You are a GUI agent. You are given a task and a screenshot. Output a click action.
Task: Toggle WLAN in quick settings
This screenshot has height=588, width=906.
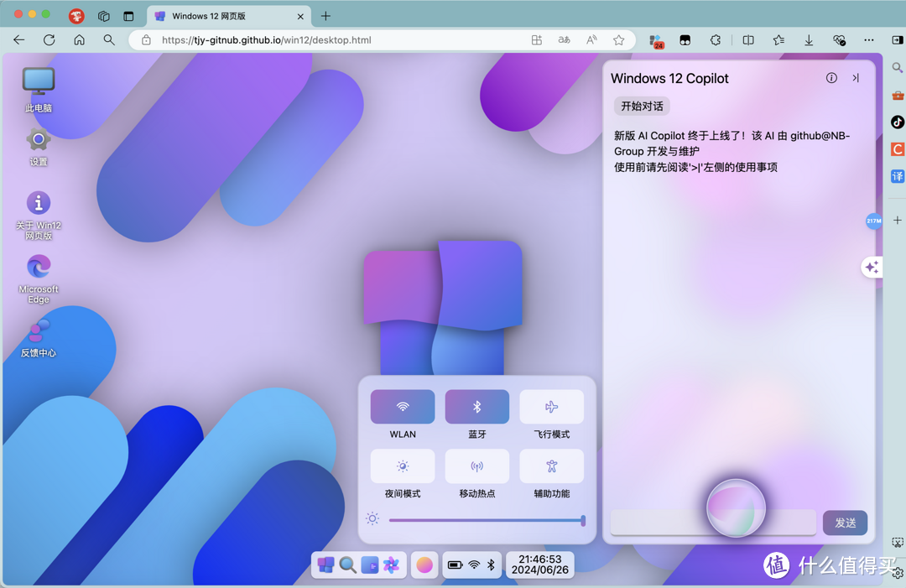pyautogui.click(x=403, y=407)
